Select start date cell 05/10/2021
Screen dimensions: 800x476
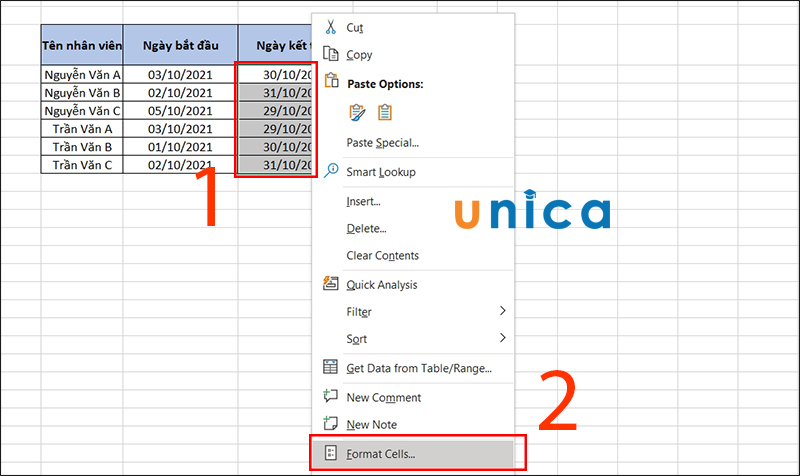pyautogui.click(x=180, y=111)
